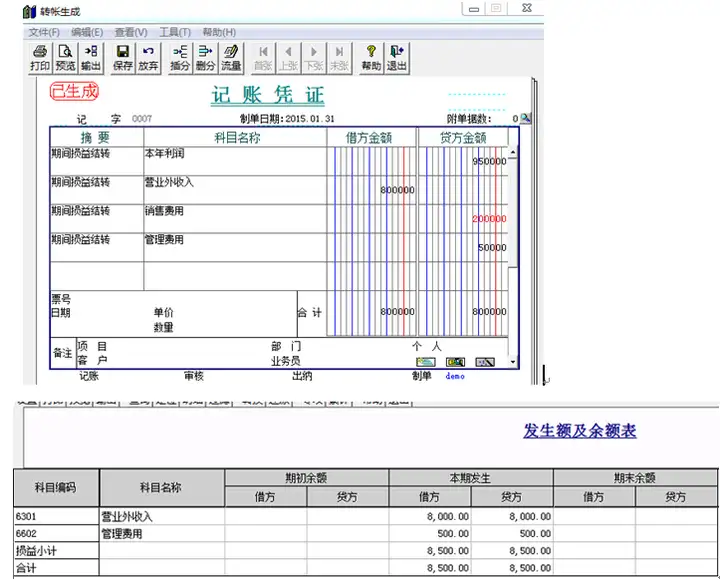This screenshot has height=580, width=720.
Task: Open 预览 print preview icon
Action: (x=65, y=58)
